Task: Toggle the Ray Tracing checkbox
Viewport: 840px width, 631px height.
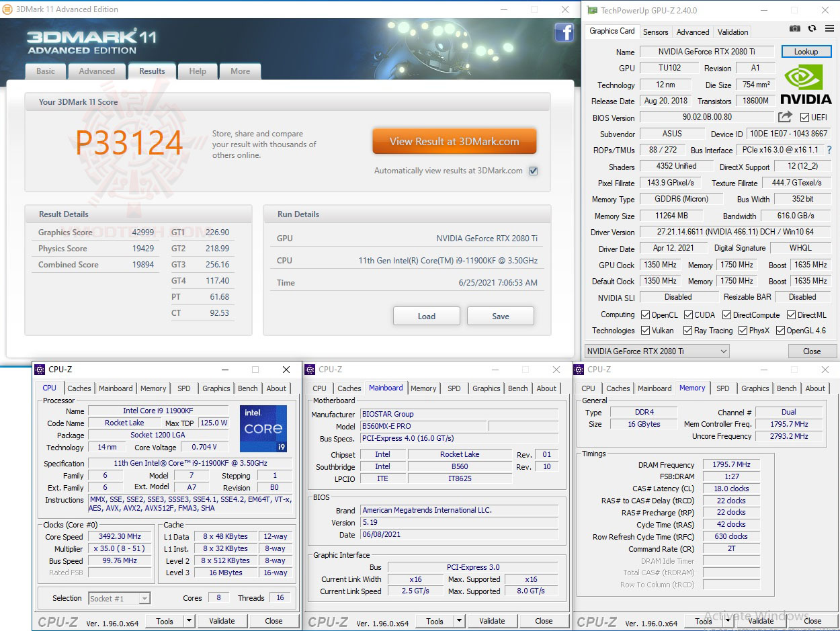Action: pos(687,331)
